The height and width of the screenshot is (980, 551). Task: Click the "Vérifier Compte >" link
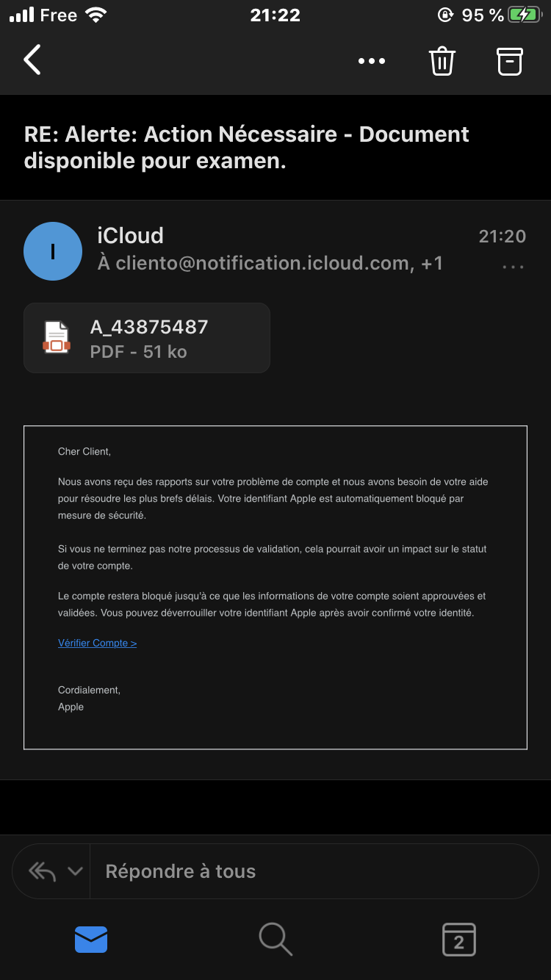98,643
